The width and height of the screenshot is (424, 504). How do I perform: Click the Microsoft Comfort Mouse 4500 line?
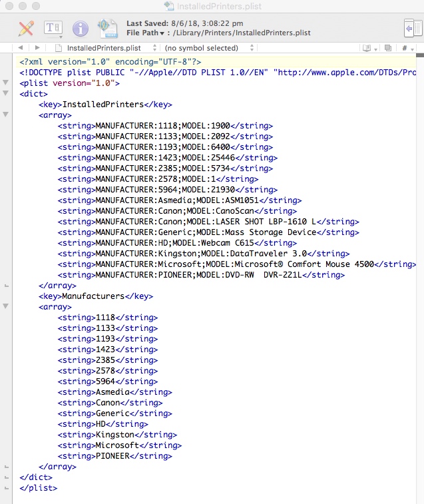click(x=237, y=264)
